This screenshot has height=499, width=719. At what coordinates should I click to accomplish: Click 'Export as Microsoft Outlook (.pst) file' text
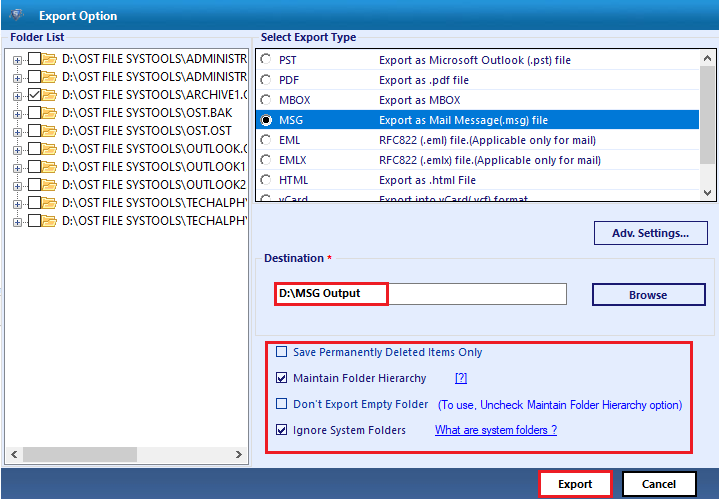tap(475, 60)
